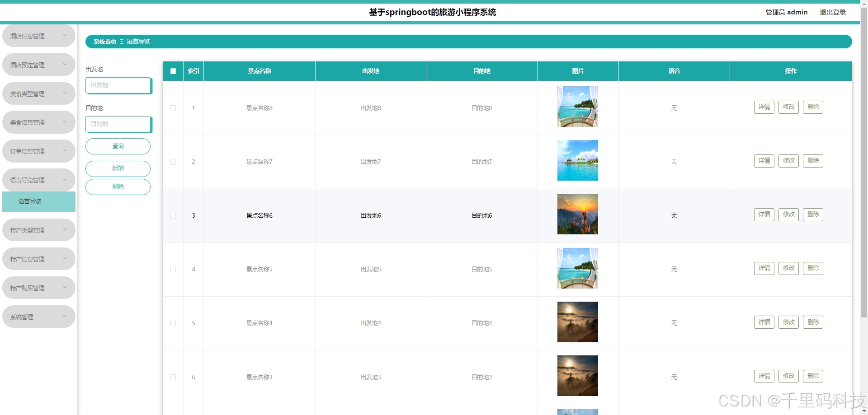
Task: Toggle the select-all checkbox in table header
Action: [173, 71]
